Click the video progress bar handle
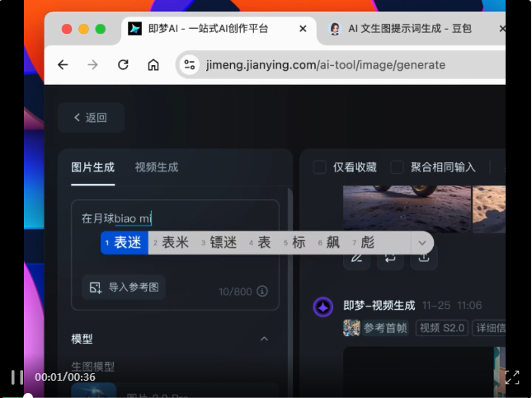Screen dimensions: 532x398 (x=28, y=396)
